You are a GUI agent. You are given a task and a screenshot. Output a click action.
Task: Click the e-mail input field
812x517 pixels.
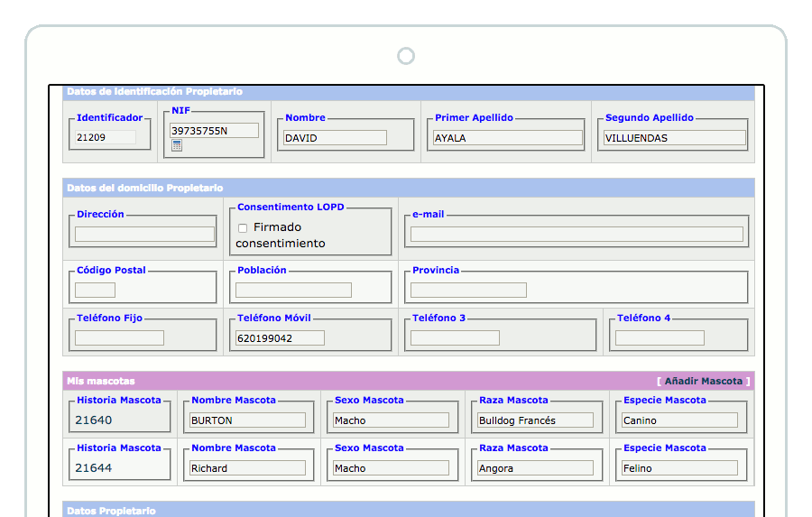[577, 235]
